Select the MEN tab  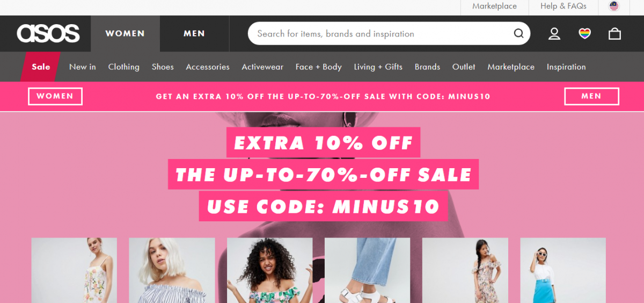(x=194, y=33)
